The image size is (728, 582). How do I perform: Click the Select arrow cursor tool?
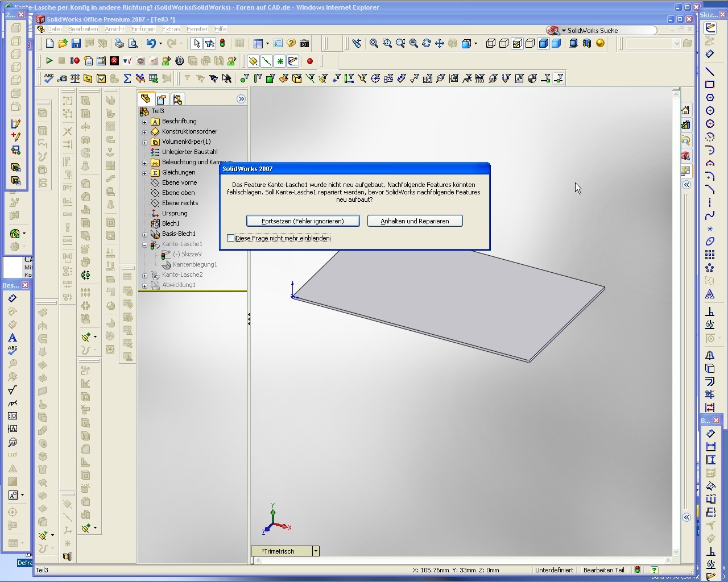coord(196,43)
